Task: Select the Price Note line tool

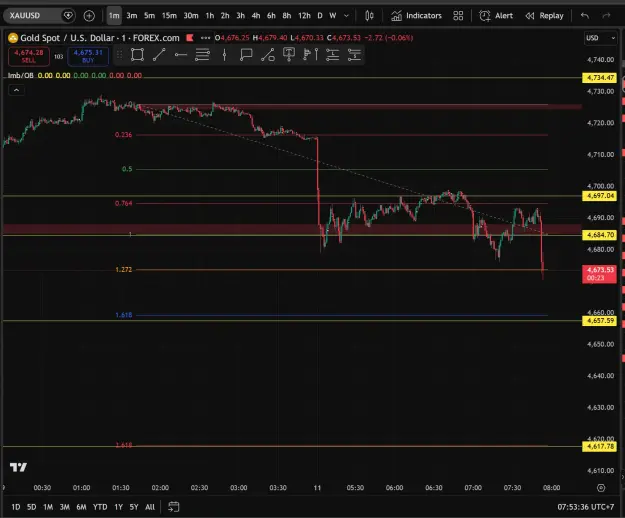Action: pyautogui.click(x=267, y=55)
